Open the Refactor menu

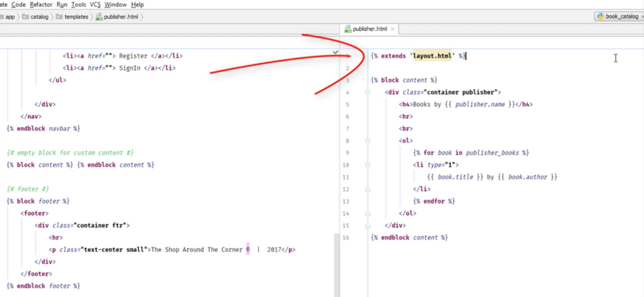point(41,4)
